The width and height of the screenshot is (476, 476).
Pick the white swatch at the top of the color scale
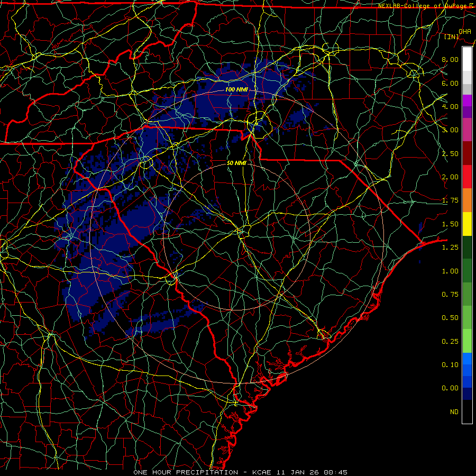(x=467, y=59)
